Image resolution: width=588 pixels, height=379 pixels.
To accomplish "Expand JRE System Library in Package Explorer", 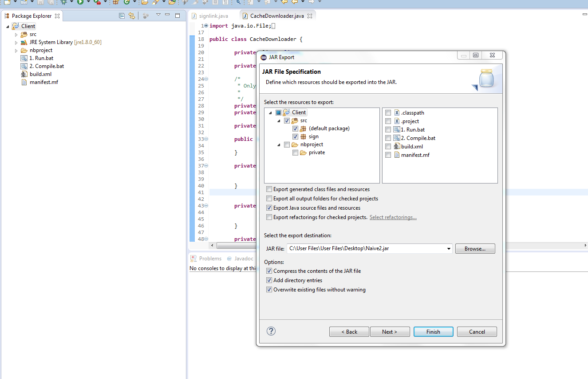I will click(x=16, y=42).
